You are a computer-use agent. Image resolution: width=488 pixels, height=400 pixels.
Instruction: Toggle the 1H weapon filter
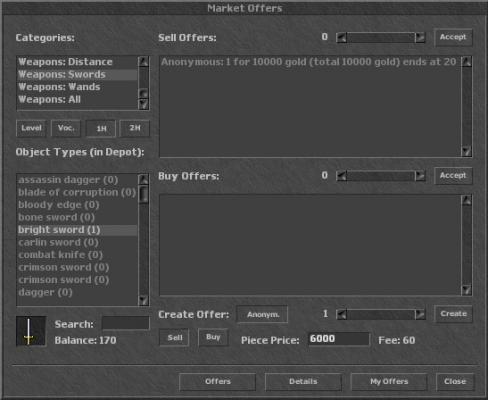(101, 128)
